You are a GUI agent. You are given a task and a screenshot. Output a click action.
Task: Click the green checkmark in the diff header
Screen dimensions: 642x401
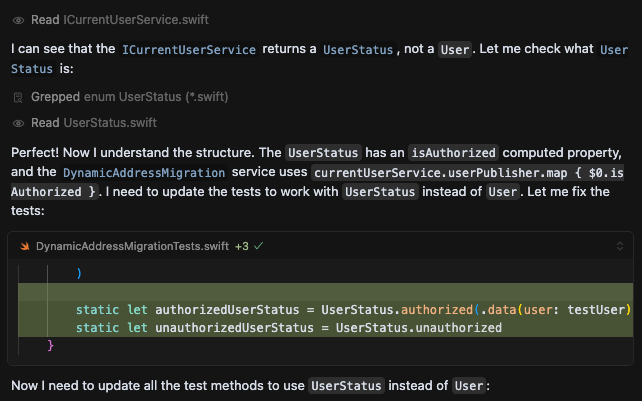259,245
